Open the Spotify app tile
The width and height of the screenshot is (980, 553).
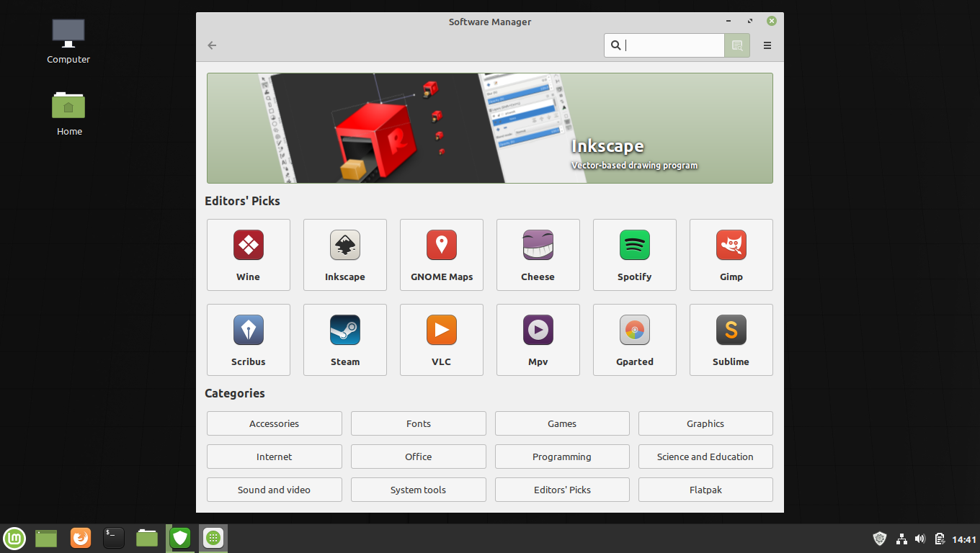635,255
